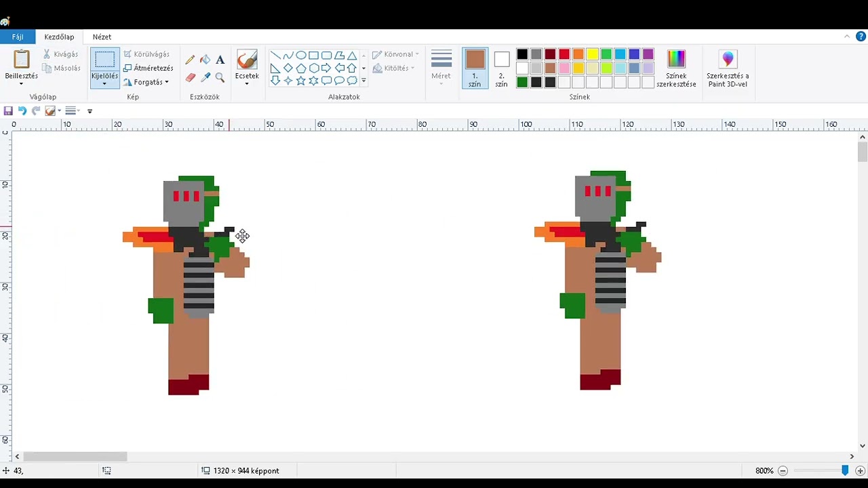Open the Kitöltés fill dropdown
Image resolution: width=868 pixels, height=488 pixels.
(393, 68)
